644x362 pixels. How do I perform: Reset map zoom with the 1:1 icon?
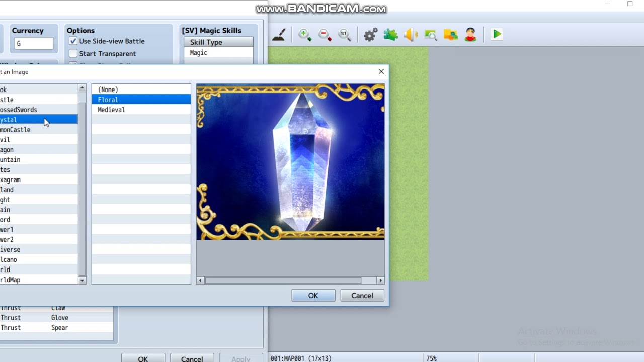coord(345,35)
